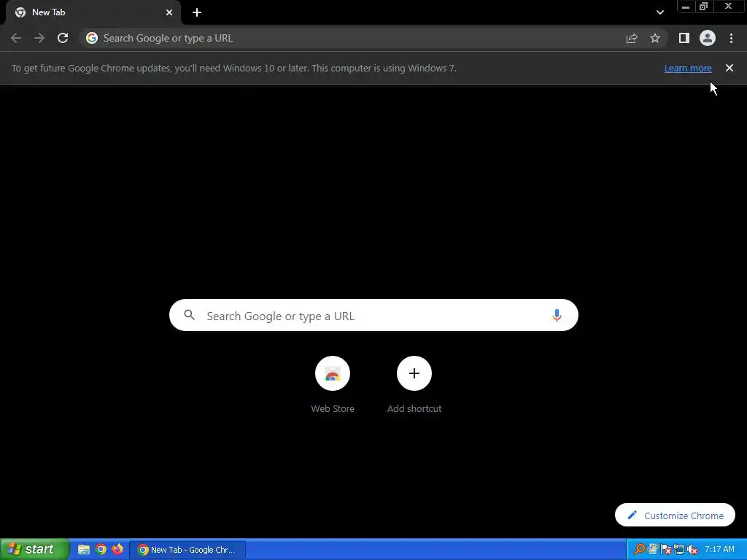Launch Firefox from quick launch
Viewport: 747px width, 560px height.
(117, 550)
